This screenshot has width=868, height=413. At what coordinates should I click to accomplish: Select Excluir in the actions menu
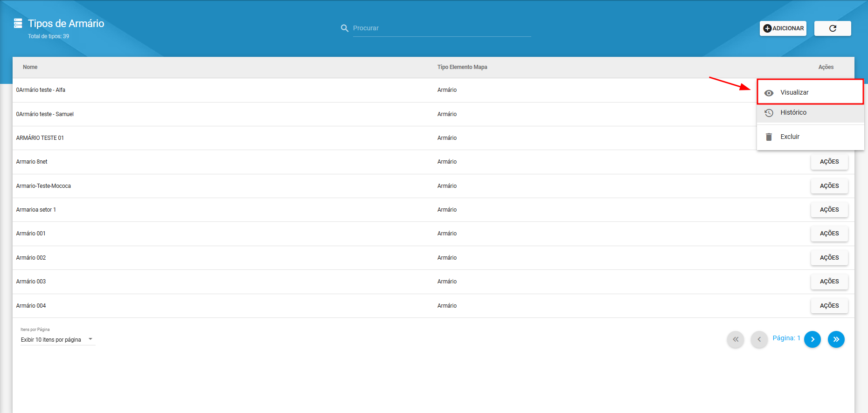[810, 137]
